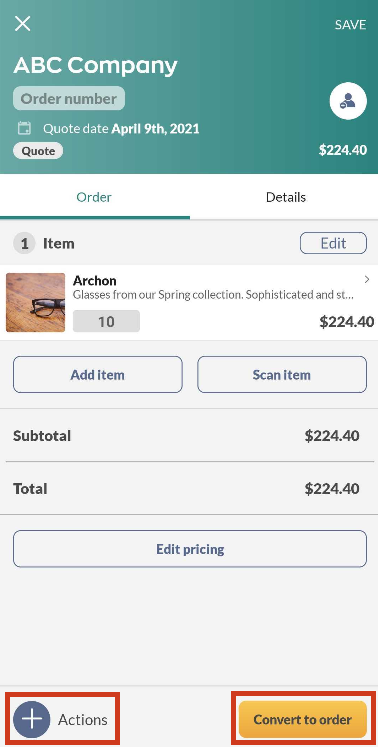Change the quote date April 9th, 2021
The height and width of the screenshot is (747, 378).
[x=155, y=129]
